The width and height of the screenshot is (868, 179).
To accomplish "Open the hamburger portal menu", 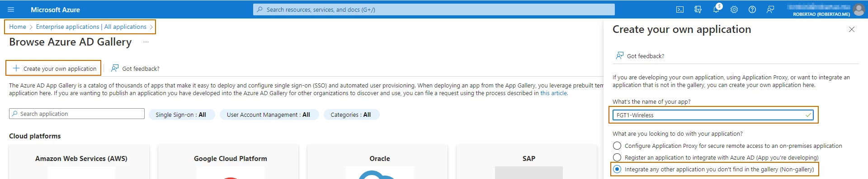I will click(11, 9).
